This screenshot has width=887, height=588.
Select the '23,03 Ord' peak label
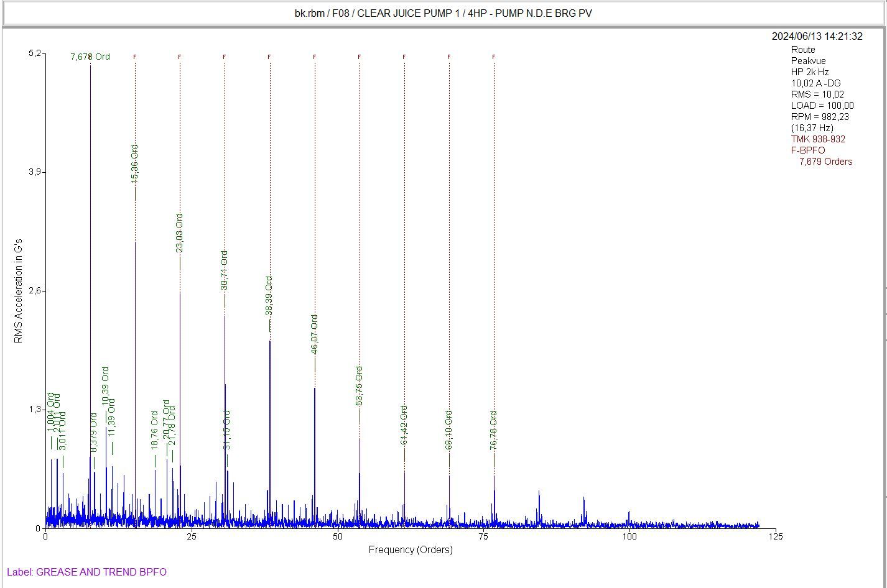(x=179, y=232)
